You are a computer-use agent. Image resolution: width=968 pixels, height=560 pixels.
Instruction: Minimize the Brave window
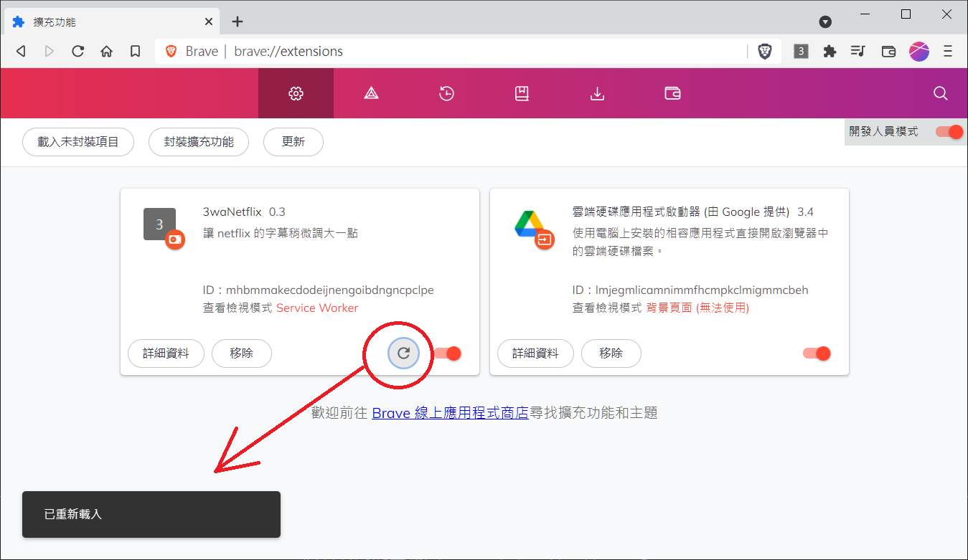[x=865, y=14]
